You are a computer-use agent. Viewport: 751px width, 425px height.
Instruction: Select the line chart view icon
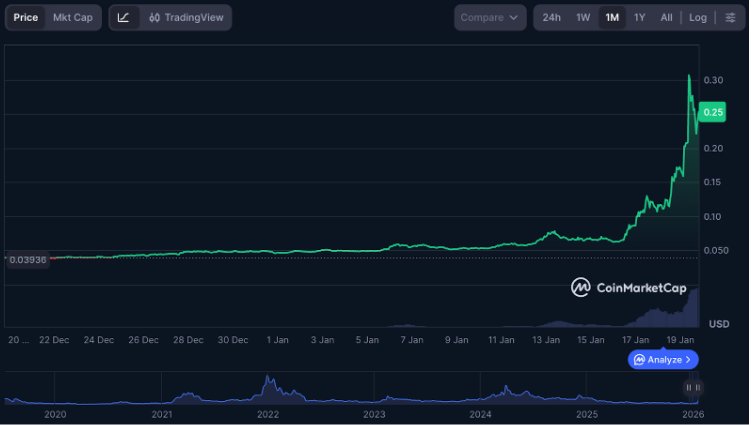click(123, 17)
